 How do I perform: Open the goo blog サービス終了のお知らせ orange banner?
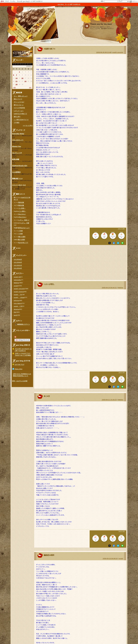tap(69, 4)
